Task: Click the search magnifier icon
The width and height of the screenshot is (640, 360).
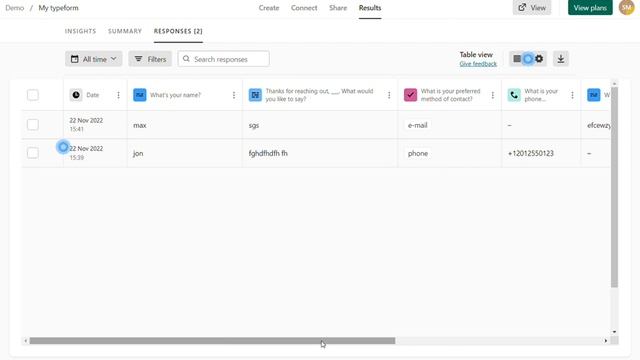Action: [x=186, y=59]
